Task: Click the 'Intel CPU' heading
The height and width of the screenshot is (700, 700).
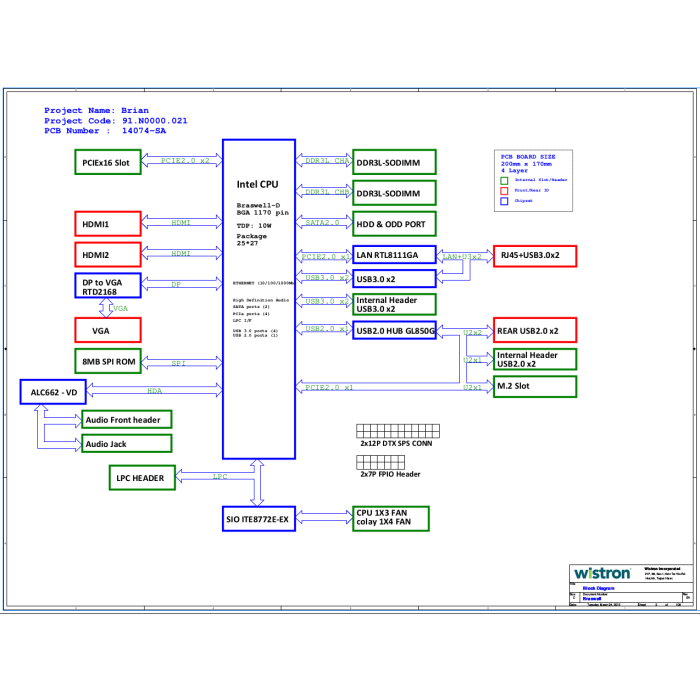Action: (257, 184)
